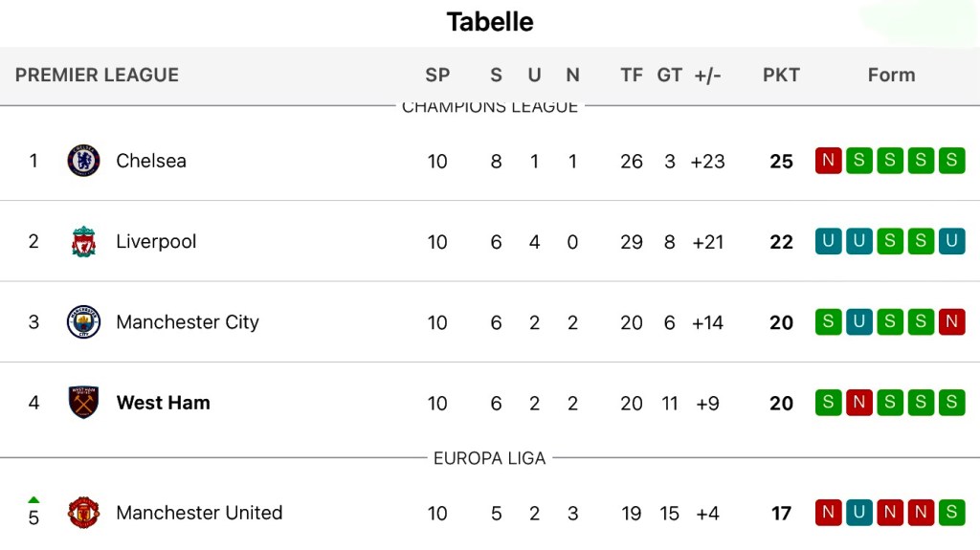Click the Manchester City crest icon
Image resolution: width=980 pixels, height=550 pixels.
84,322
